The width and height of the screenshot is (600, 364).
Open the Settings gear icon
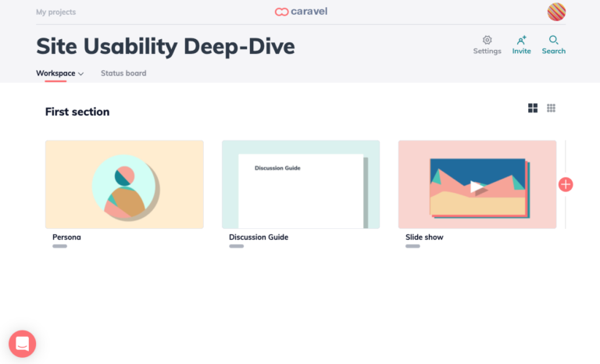[x=487, y=41]
